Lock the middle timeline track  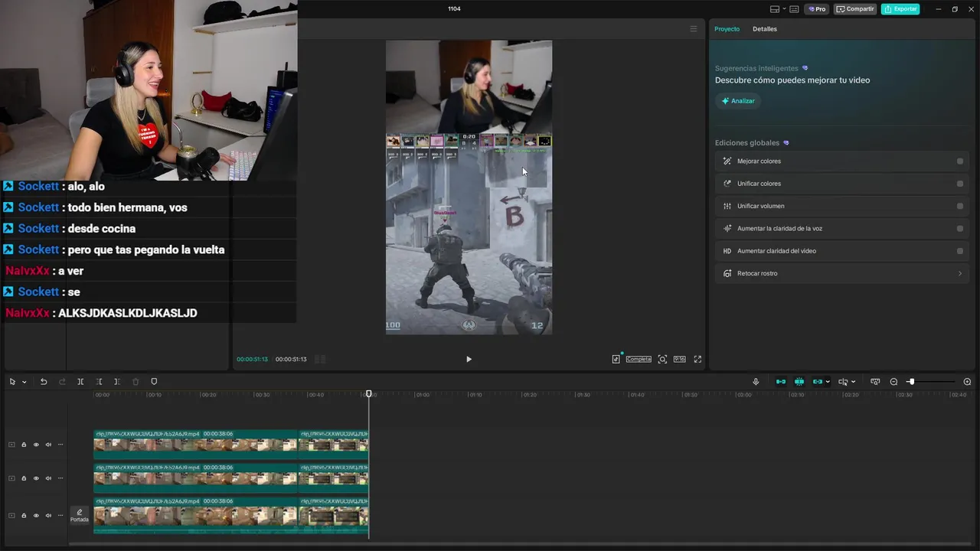tap(24, 478)
